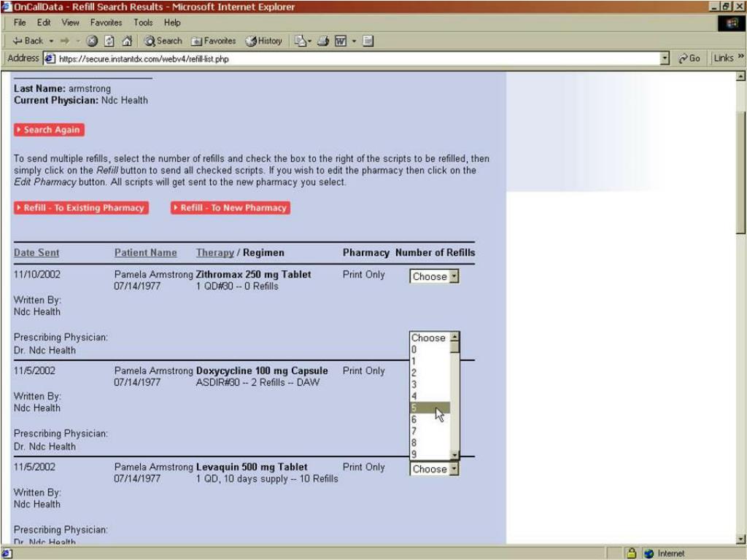
Task: Open the History pane from toolbar
Action: 264,41
